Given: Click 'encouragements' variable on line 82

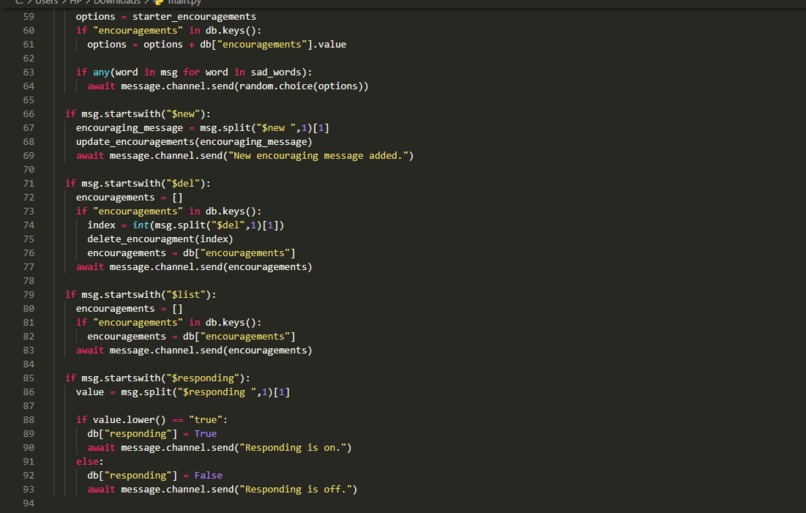Looking at the screenshot, I should pyautogui.click(x=126, y=336).
